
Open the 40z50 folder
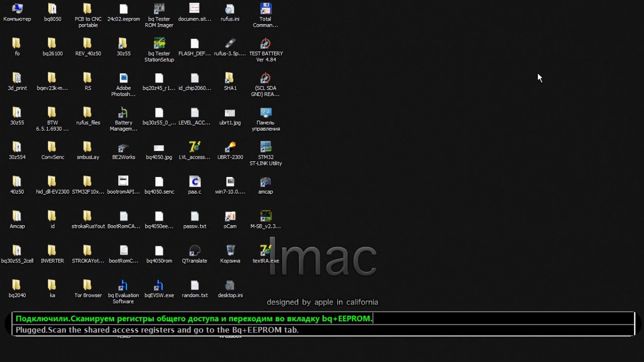click(17, 185)
